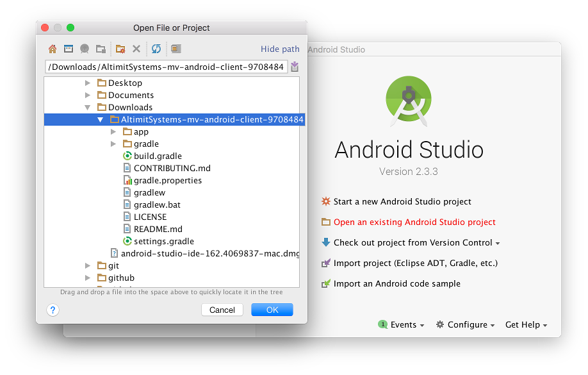Click Open existing project folder icon
Viewport: 588px width, 375px height.
326,222
